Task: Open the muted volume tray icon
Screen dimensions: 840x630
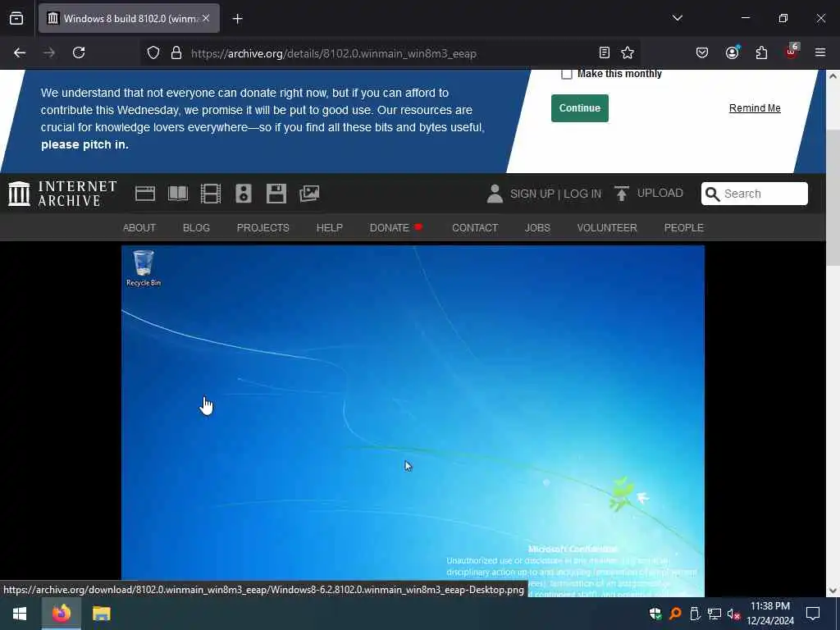Action: coord(734,614)
